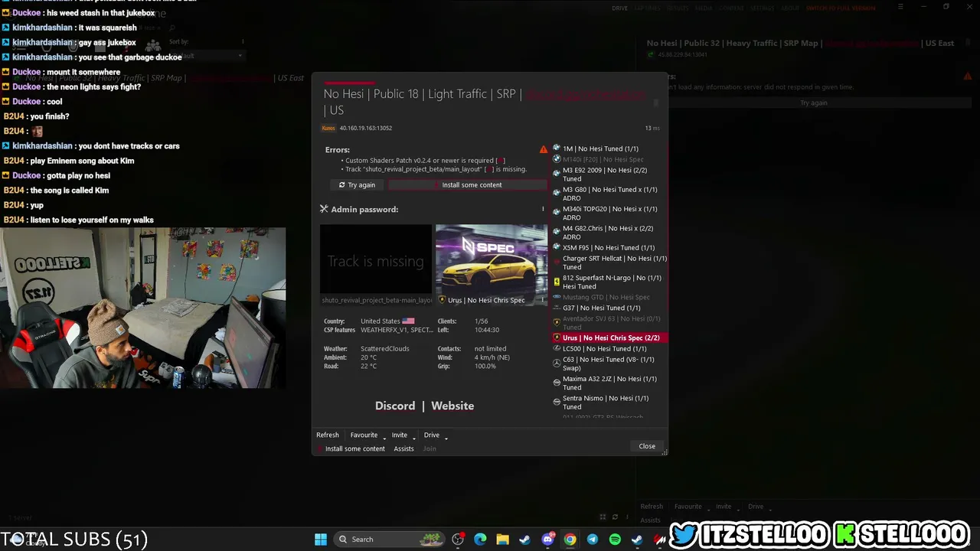The width and height of the screenshot is (980, 551).
Task: Select the G37 No Hesi Tuned entry
Action: [610, 308]
